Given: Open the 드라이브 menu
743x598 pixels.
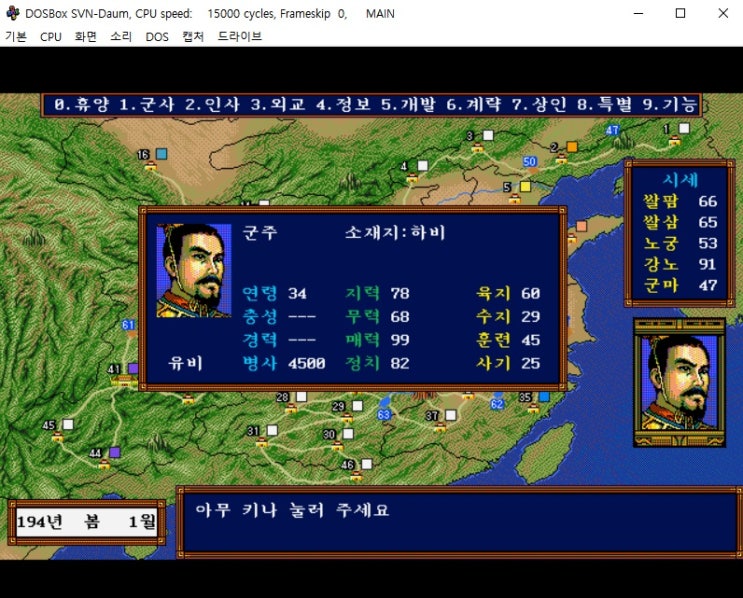Looking at the screenshot, I should click(x=240, y=36).
